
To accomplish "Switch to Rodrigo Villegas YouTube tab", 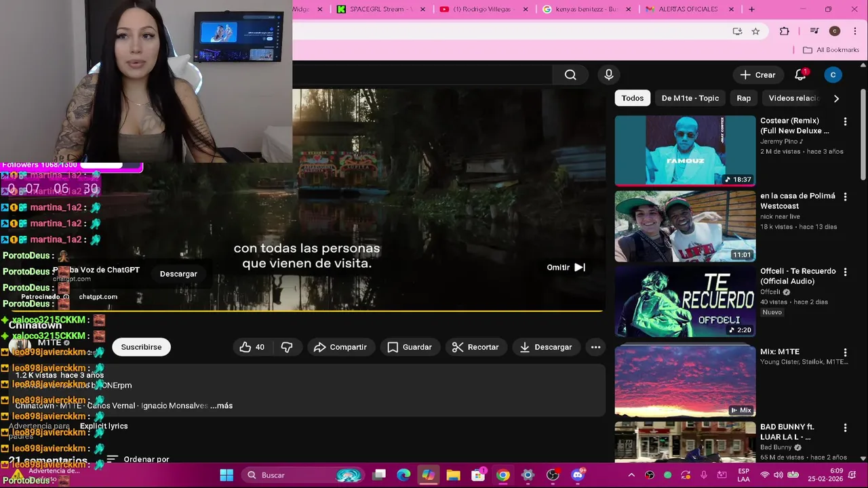I will coord(483,9).
